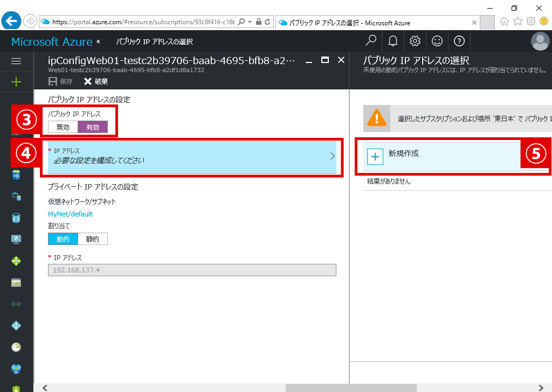Click the プライベート IP アドレスの設定 heading

(93, 187)
